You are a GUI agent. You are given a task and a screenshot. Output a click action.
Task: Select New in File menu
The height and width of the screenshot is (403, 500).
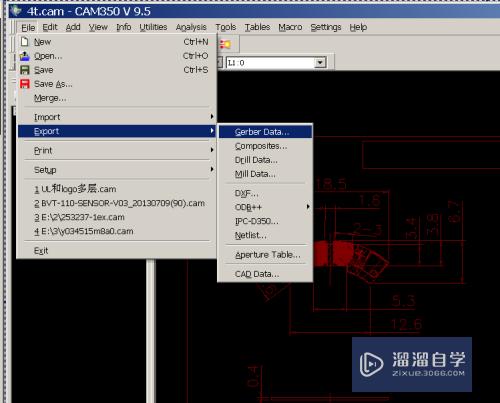click(x=117, y=42)
